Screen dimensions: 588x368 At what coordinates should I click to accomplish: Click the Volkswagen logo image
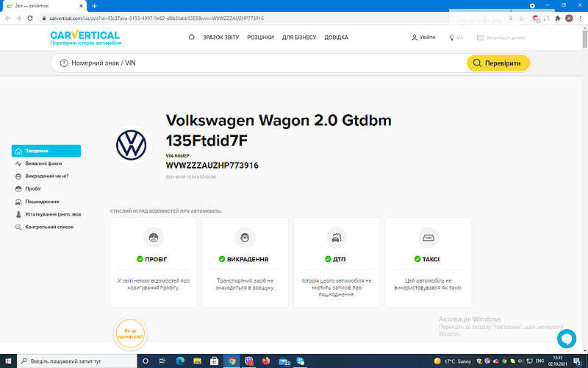click(x=132, y=145)
